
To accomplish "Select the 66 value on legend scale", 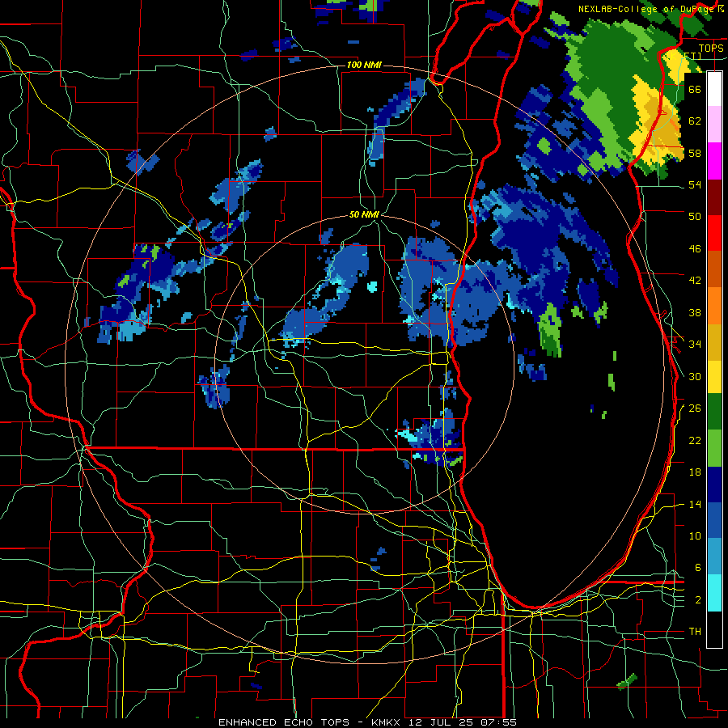I will (x=695, y=89).
